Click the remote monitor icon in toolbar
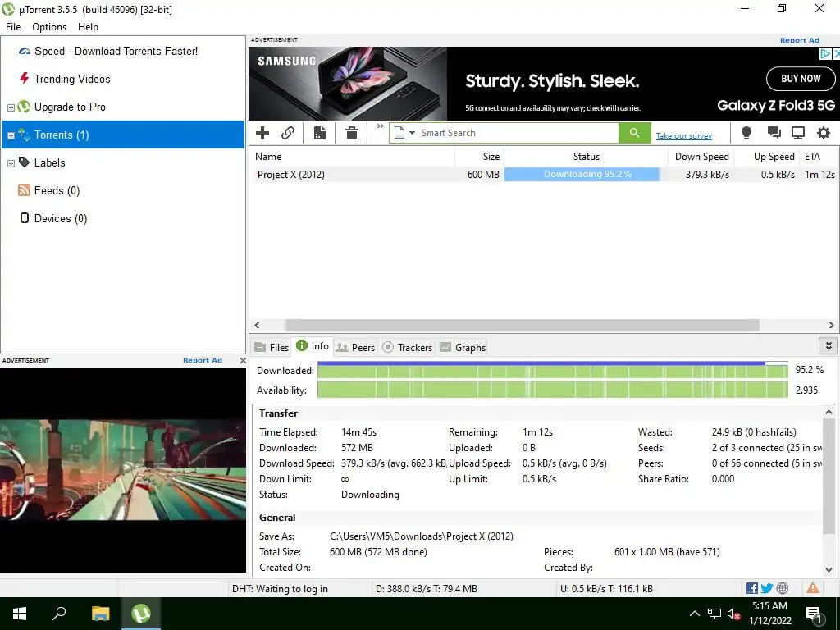 798,133
